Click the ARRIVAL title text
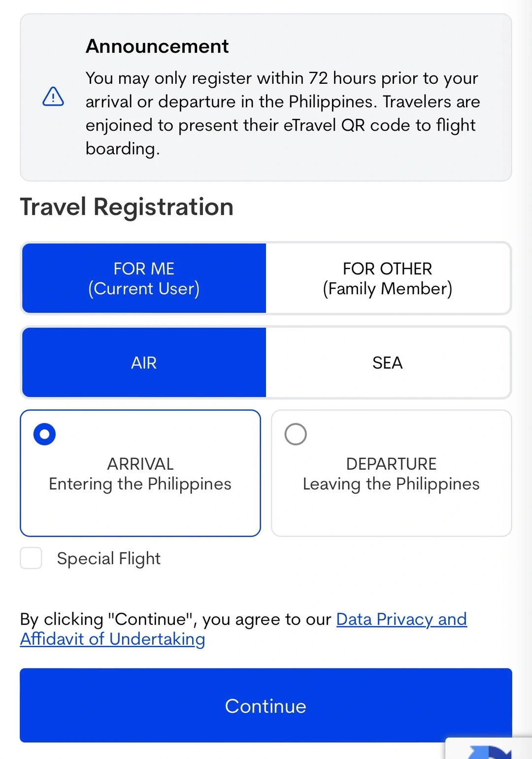The image size is (532, 759). [x=140, y=464]
